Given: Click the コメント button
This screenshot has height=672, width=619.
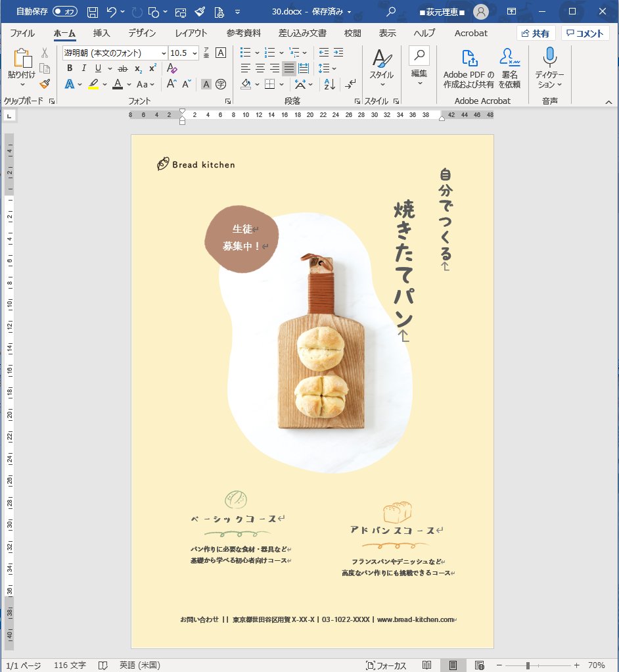Looking at the screenshot, I should (x=585, y=34).
